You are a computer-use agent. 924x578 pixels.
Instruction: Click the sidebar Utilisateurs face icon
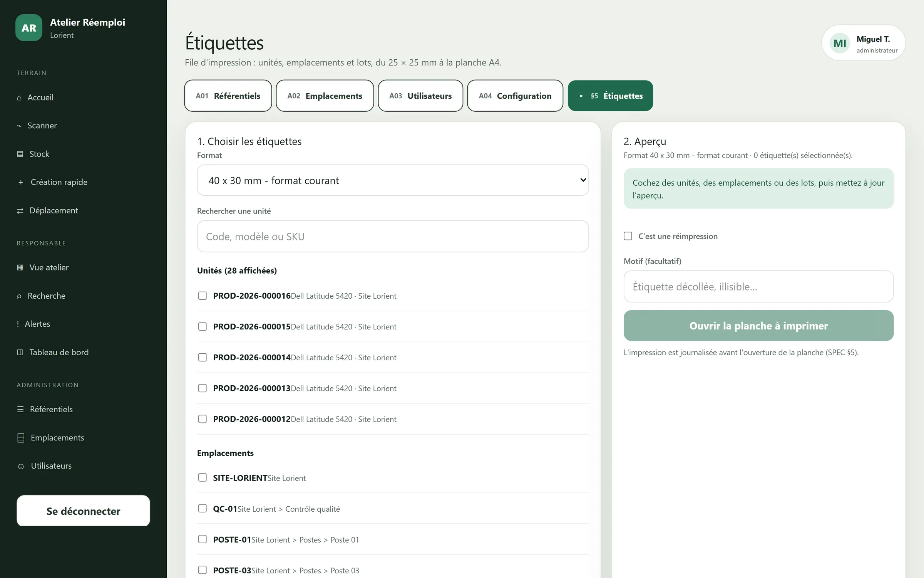point(21,466)
